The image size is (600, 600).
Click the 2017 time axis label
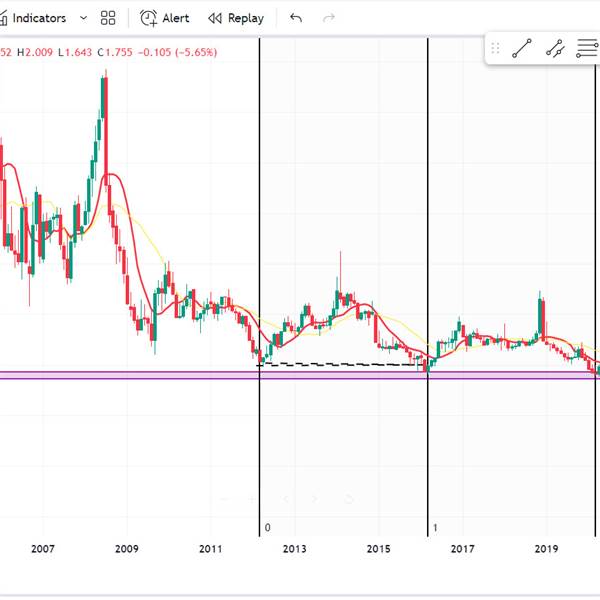462,549
